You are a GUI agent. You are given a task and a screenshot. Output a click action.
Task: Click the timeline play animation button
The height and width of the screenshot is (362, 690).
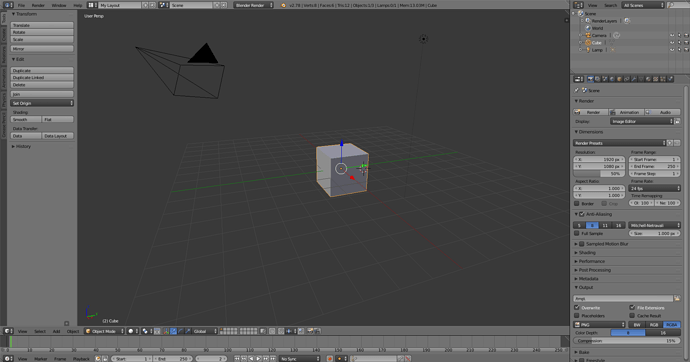tap(259, 358)
